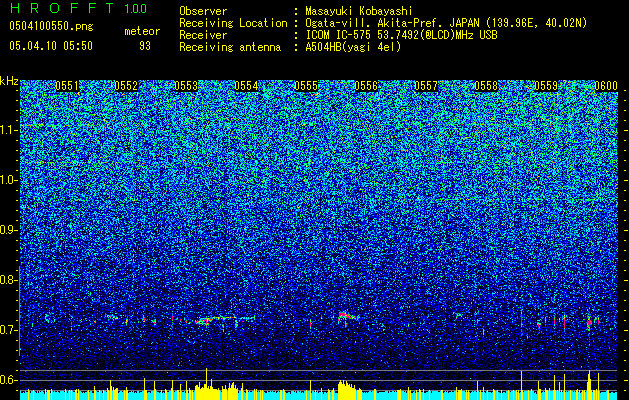Click the 0552 time marker

pos(126,86)
